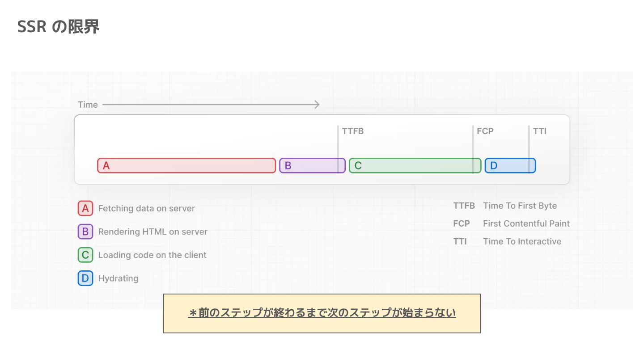Click the TTI timeline marker label
Viewport: 644px width, 362px height.
tap(540, 131)
